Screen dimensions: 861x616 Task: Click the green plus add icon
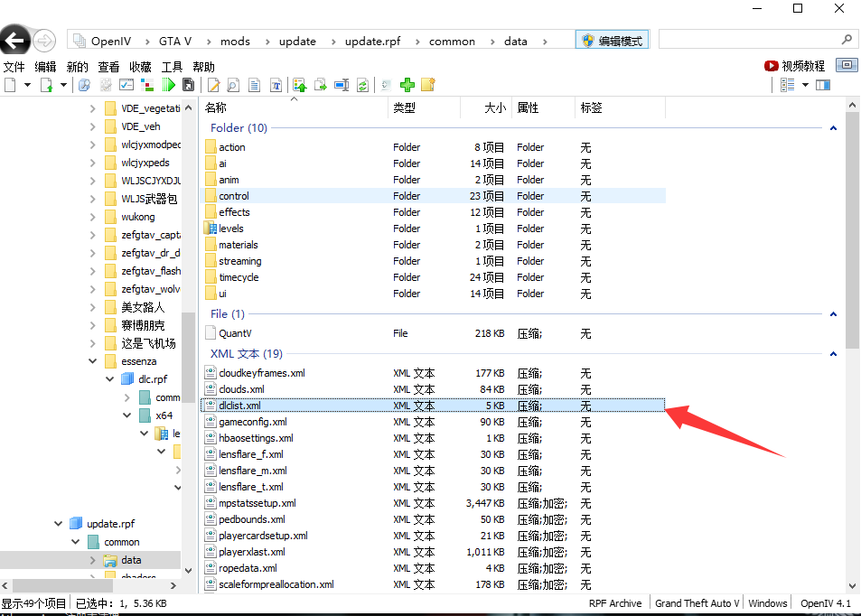(407, 85)
